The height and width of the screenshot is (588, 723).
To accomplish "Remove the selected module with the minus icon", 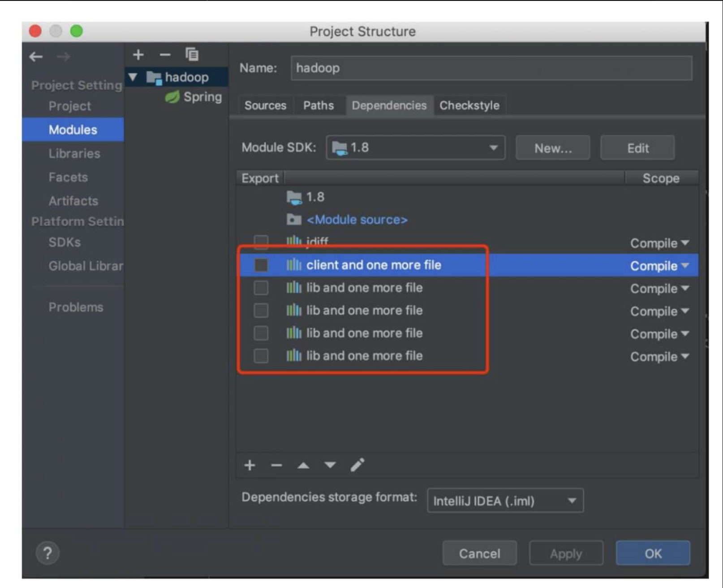I will [x=165, y=55].
